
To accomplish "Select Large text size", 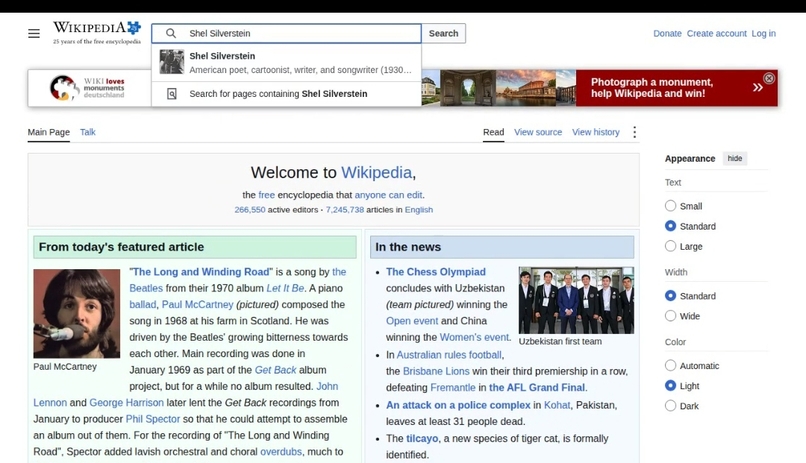I will click(670, 246).
